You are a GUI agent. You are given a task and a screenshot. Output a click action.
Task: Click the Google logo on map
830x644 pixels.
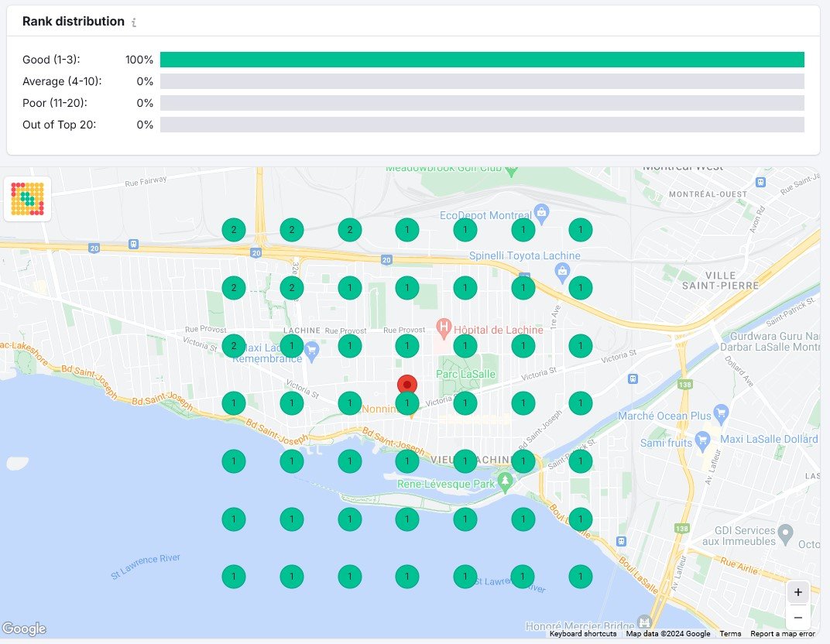click(24, 628)
